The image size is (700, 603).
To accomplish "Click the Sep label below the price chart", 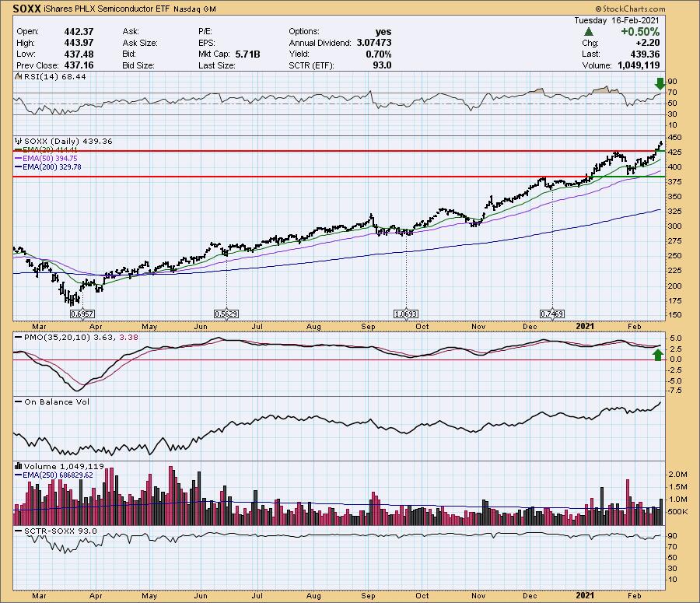I will point(369,327).
